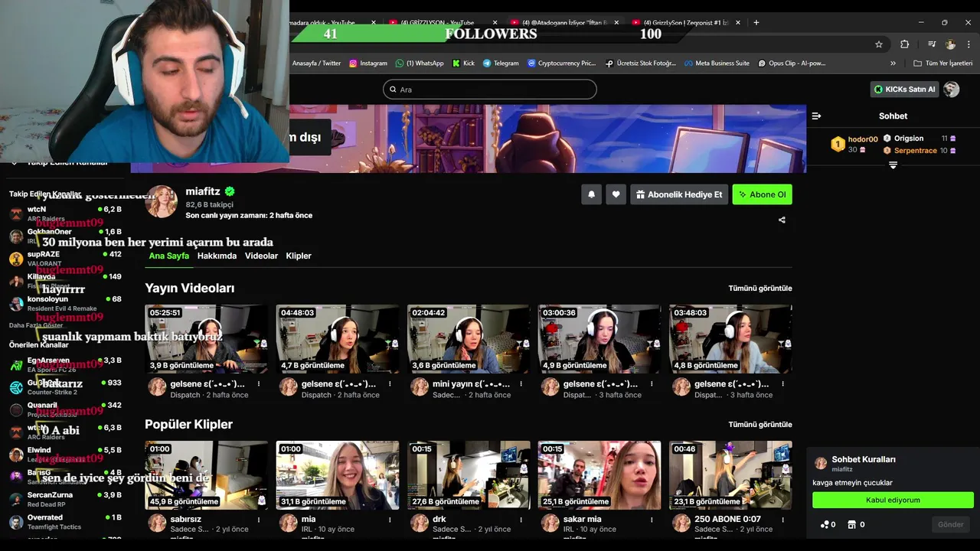Switch to the Klipler tab
Image resolution: width=980 pixels, height=551 pixels.
299,256
